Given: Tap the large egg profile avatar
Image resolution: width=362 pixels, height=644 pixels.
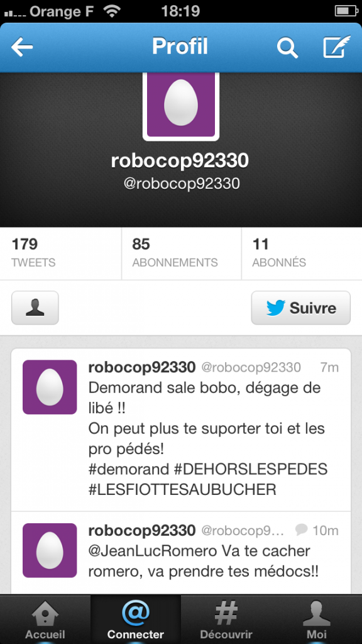Looking at the screenshot, I should click(x=181, y=106).
